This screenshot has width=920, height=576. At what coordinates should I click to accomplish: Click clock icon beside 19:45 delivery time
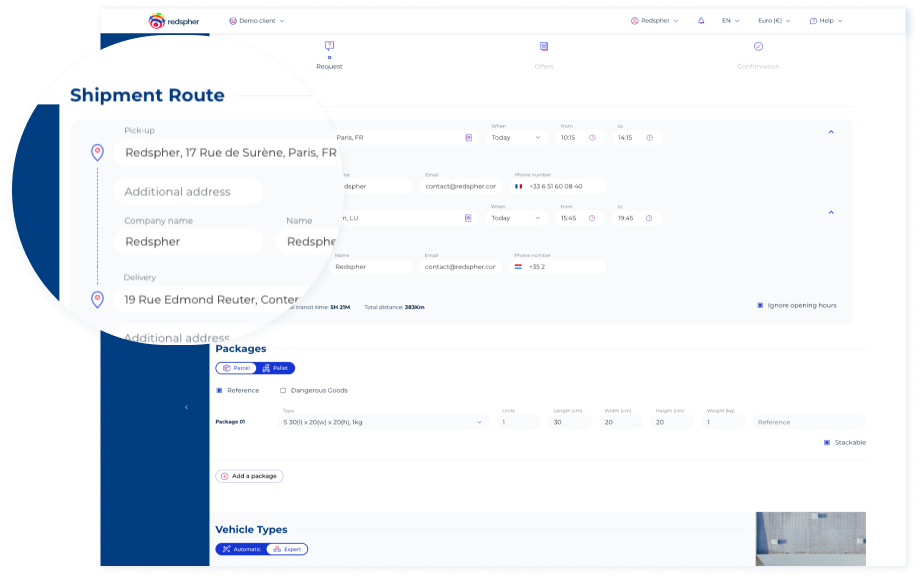pos(649,218)
